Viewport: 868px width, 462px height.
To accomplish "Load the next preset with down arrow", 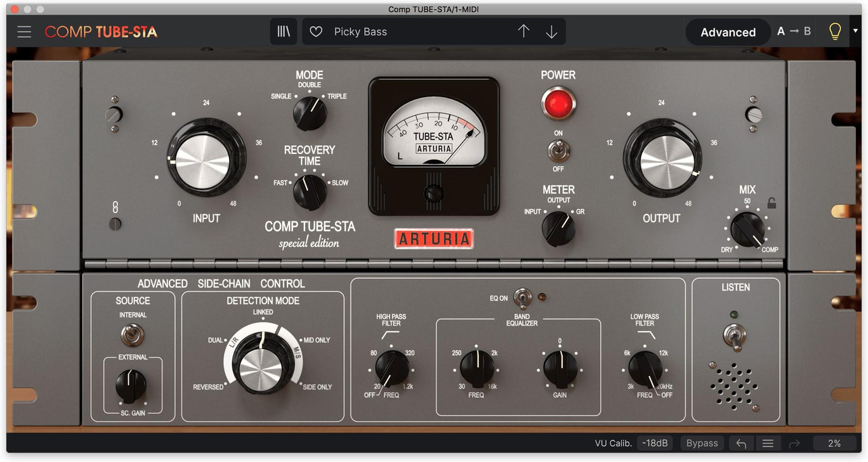I will pyautogui.click(x=551, y=32).
